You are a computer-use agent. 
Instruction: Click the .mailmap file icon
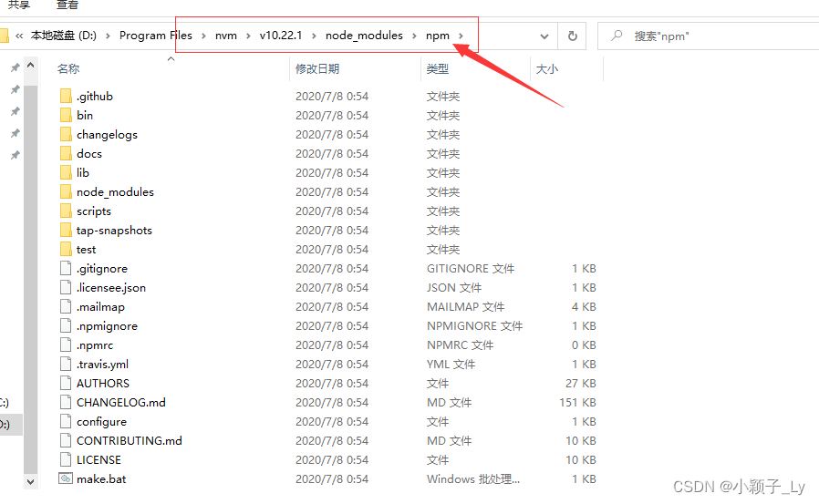tap(66, 307)
